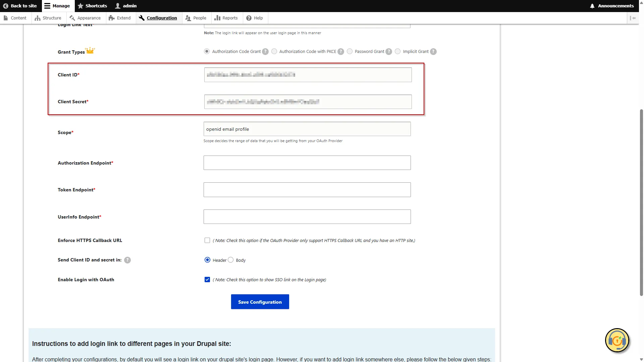
Task: Show help for Password Grant
Action: click(x=389, y=52)
